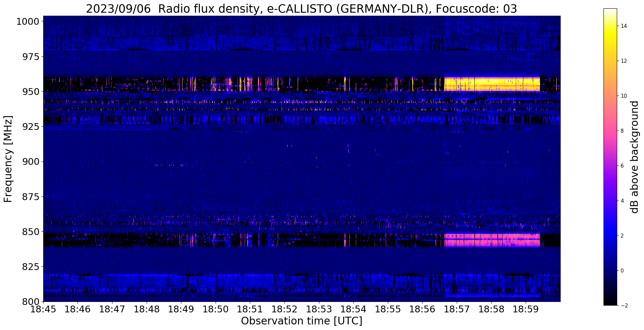Click the colorbar 12 tick label
The image size is (644, 330).
pos(624,61)
